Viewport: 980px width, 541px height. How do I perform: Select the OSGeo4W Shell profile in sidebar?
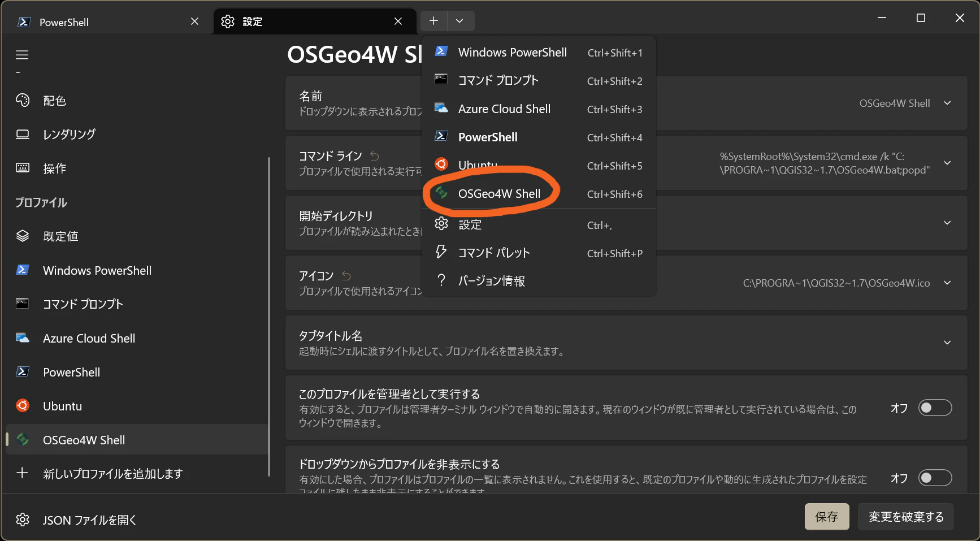pos(84,440)
